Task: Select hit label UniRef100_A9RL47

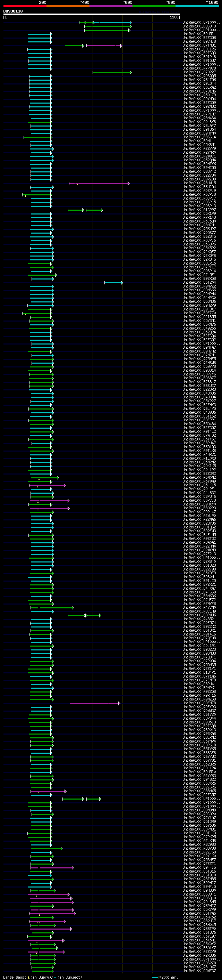Action: coord(199,512)
